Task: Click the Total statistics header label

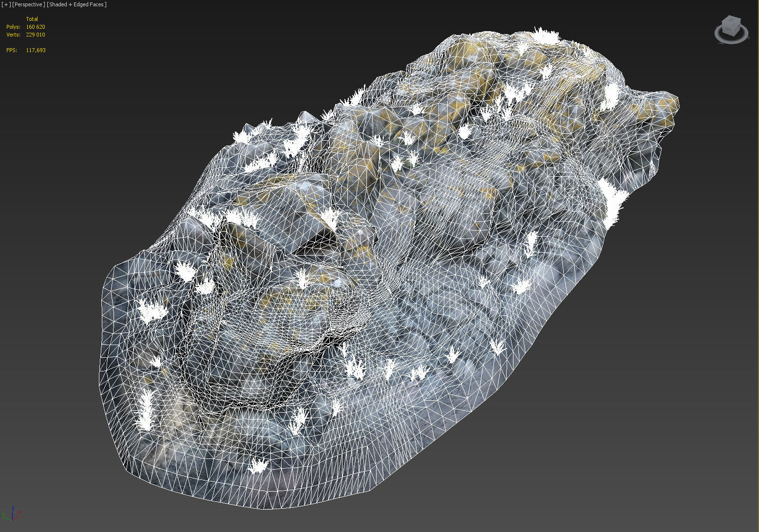Action: [x=32, y=19]
